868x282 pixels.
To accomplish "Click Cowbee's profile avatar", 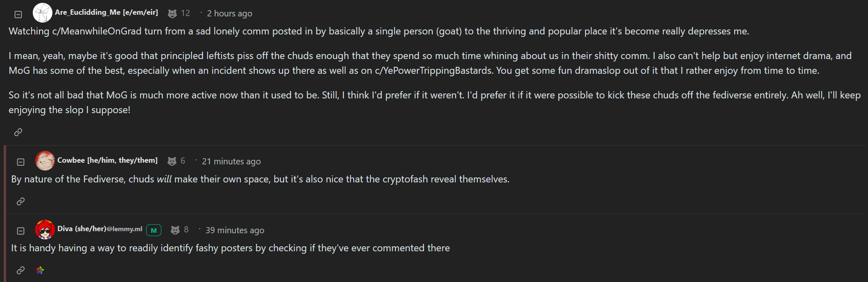I will point(45,161).
